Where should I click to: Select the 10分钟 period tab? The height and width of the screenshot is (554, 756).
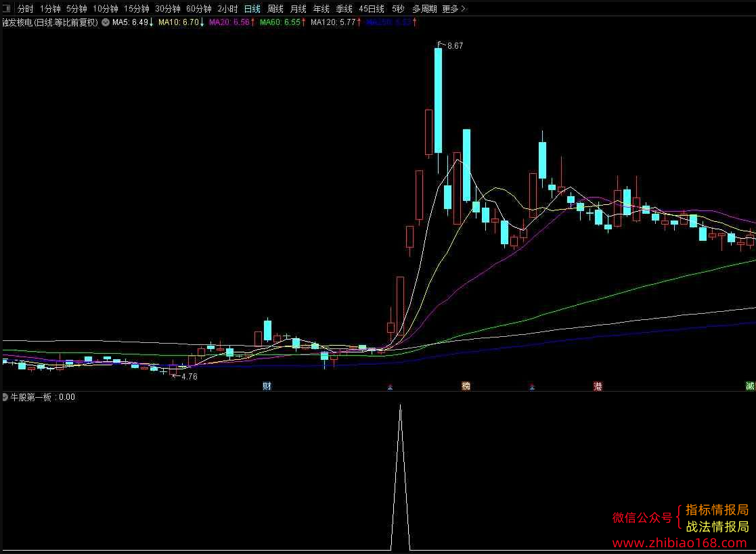[106, 9]
